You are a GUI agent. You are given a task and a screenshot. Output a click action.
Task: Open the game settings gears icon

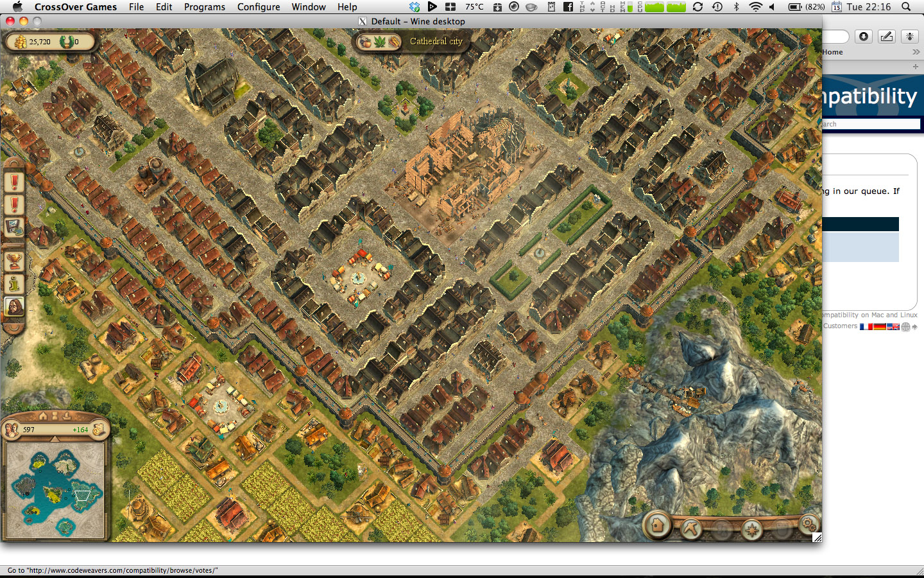point(809,525)
